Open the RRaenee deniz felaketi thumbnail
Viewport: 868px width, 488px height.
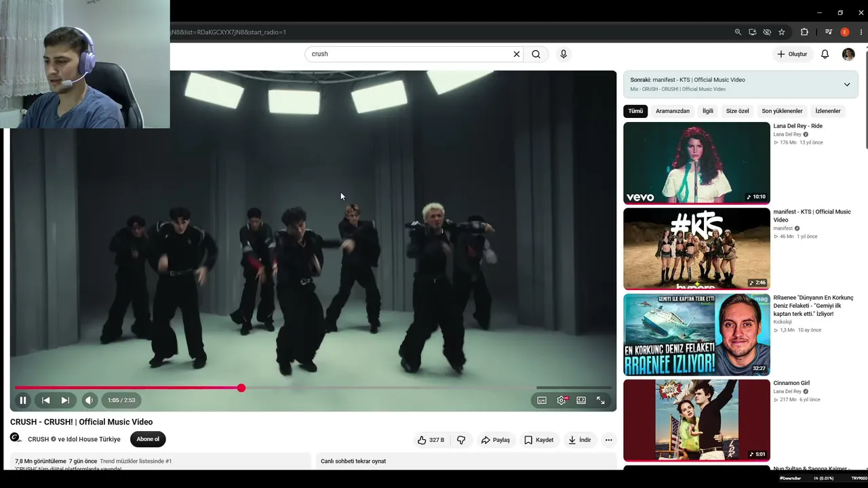(696, 335)
